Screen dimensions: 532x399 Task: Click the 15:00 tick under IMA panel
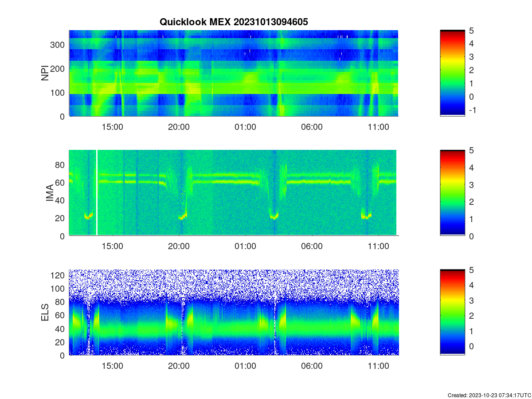pos(113,246)
